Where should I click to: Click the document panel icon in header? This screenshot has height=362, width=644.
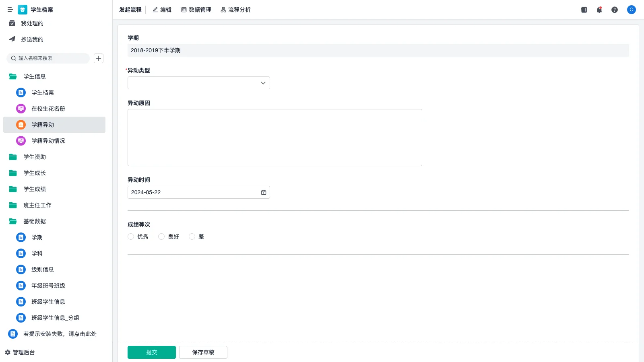click(584, 10)
